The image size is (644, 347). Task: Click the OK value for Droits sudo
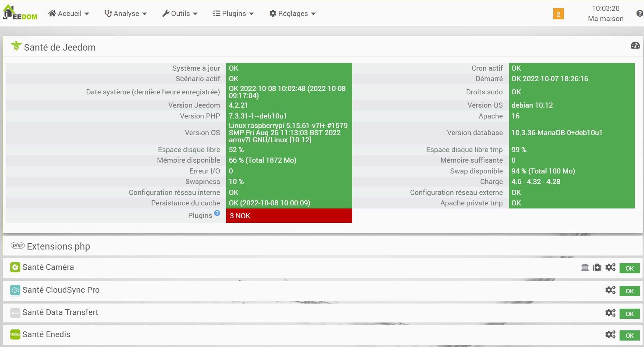pos(516,92)
